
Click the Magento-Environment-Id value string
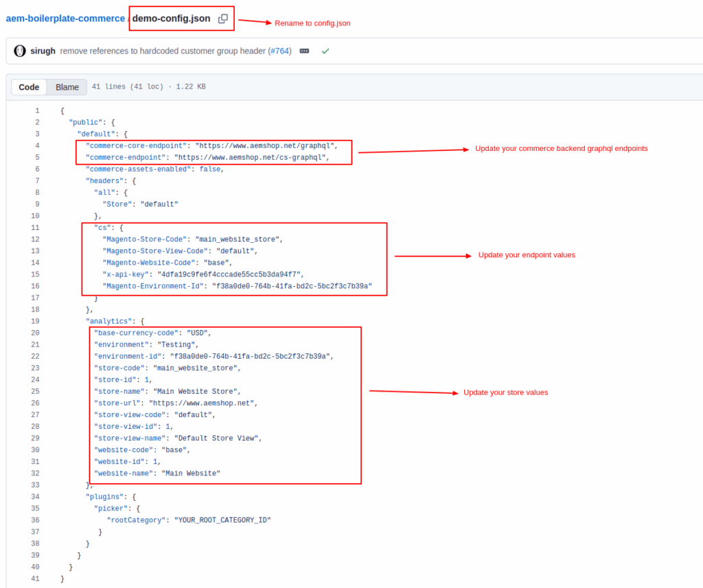(291, 286)
